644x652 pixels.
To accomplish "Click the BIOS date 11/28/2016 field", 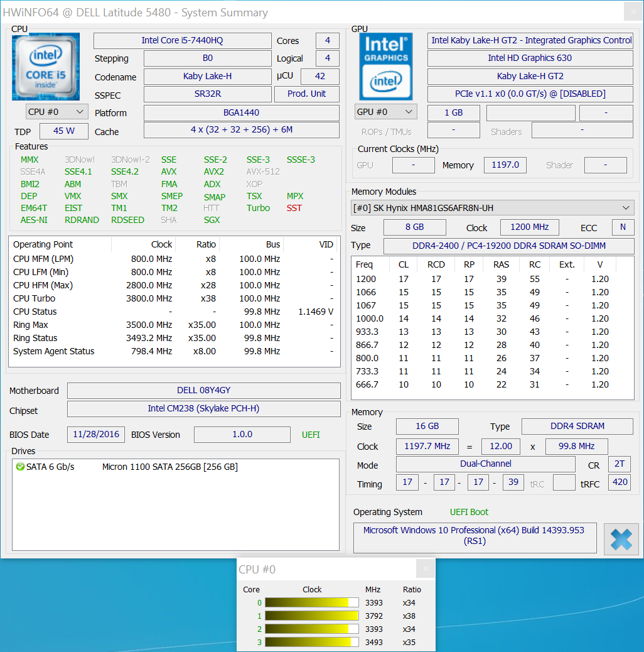I will click(x=96, y=435).
